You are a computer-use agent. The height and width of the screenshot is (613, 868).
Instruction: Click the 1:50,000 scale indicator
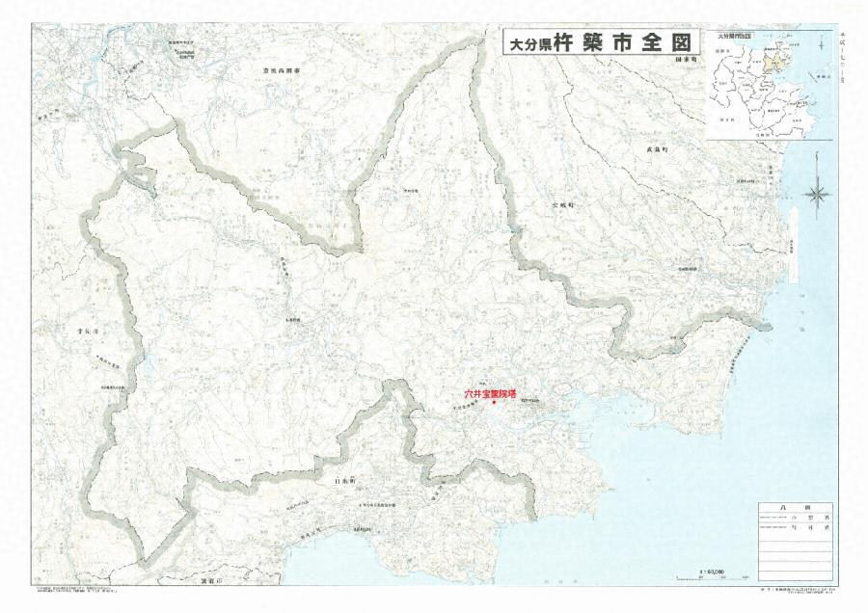pyautogui.click(x=711, y=570)
